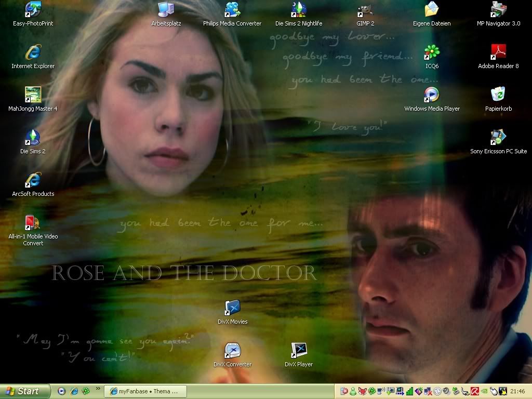The image size is (532, 399).
Task: Select the Papierkorb recycle bin icon
Action: pos(498,99)
